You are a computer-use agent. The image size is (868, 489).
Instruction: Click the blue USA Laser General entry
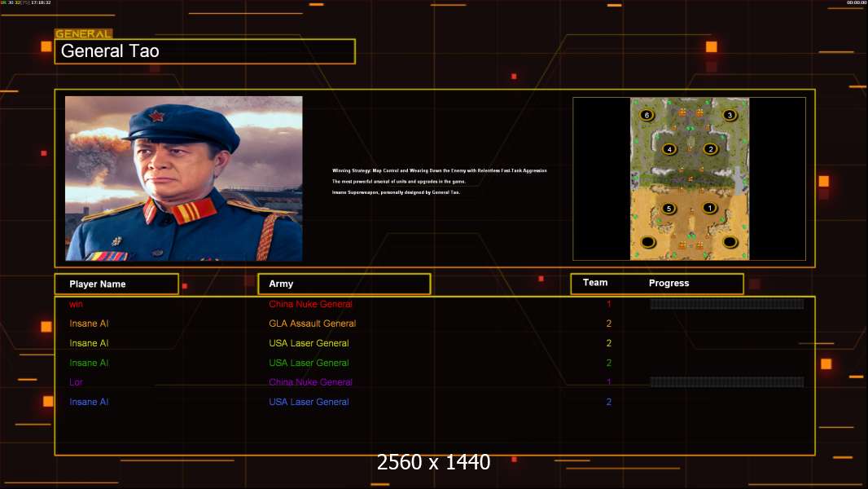[309, 402]
